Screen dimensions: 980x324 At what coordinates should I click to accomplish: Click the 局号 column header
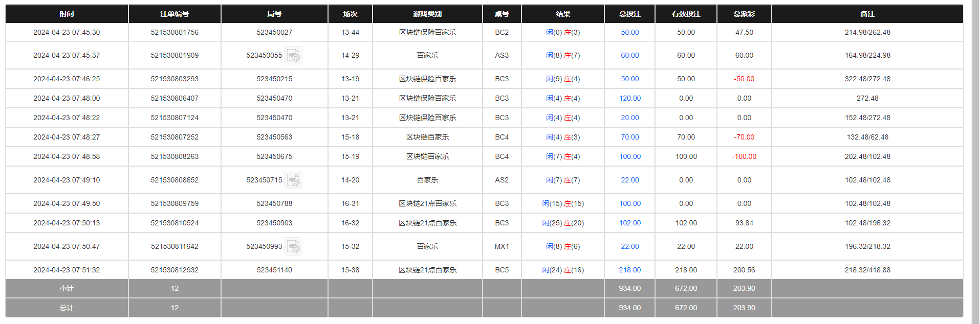[x=274, y=14]
